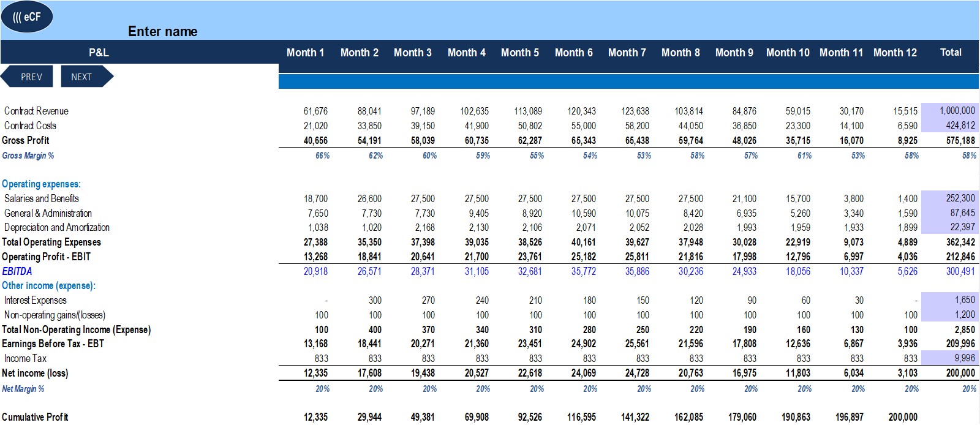Select the Month 9 column header
The width and height of the screenshot is (980, 425).
point(734,53)
